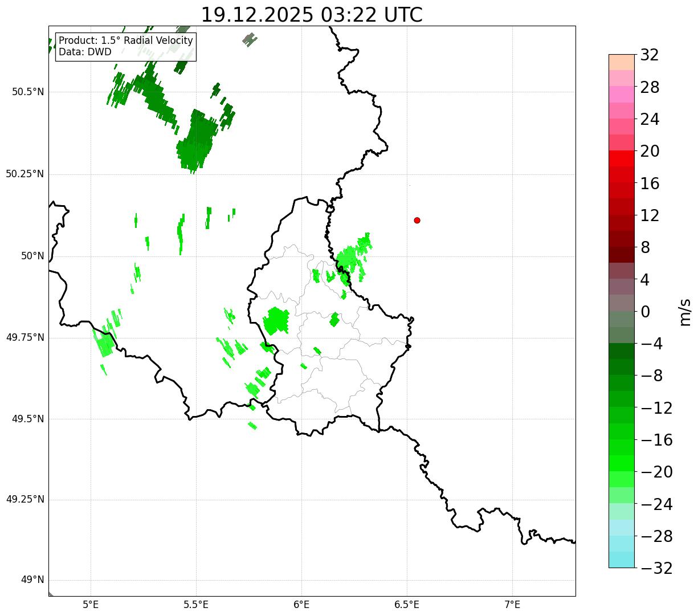Click the red radar site marker
Image resolution: width=698 pixels, height=616 pixels.
[x=417, y=221]
